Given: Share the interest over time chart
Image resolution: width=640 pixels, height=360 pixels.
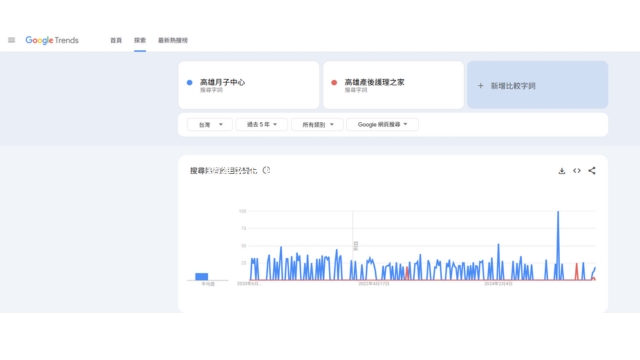Looking at the screenshot, I should click(592, 171).
